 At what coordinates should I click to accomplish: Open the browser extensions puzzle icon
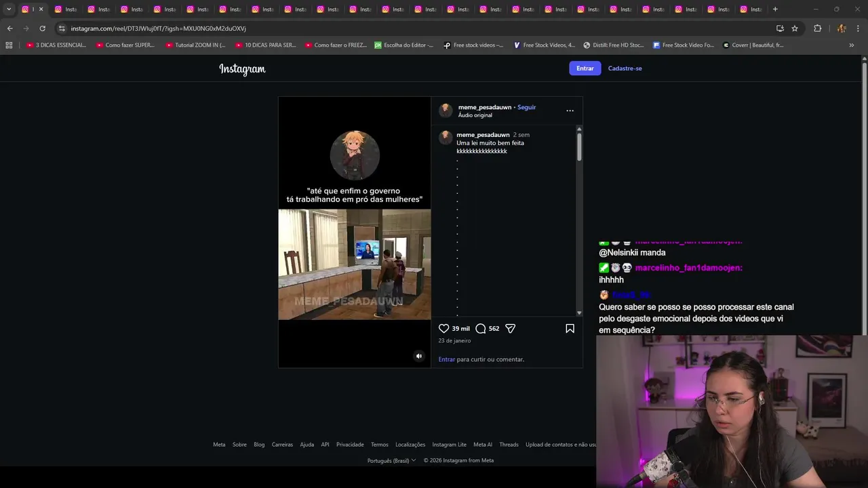(817, 28)
